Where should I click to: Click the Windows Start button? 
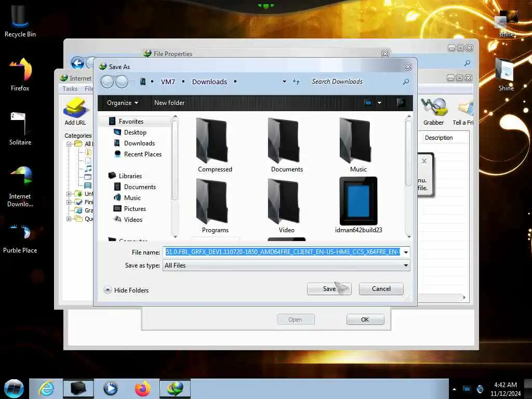(x=14, y=389)
